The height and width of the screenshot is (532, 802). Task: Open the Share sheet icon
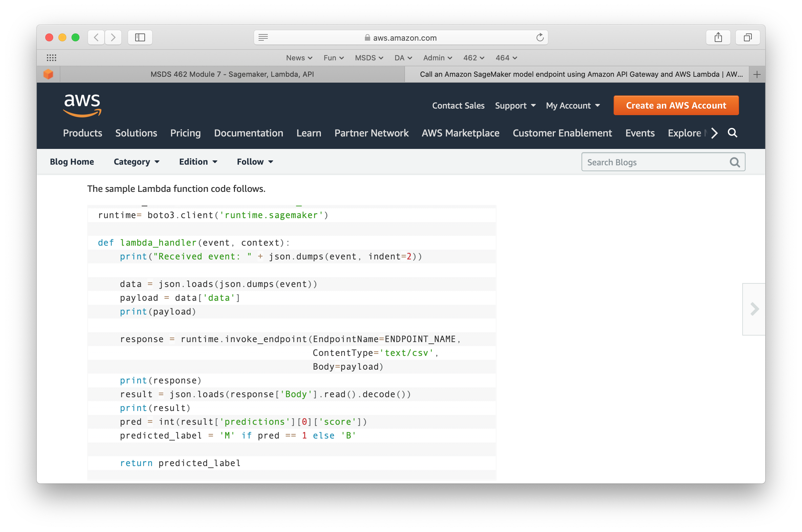click(718, 37)
